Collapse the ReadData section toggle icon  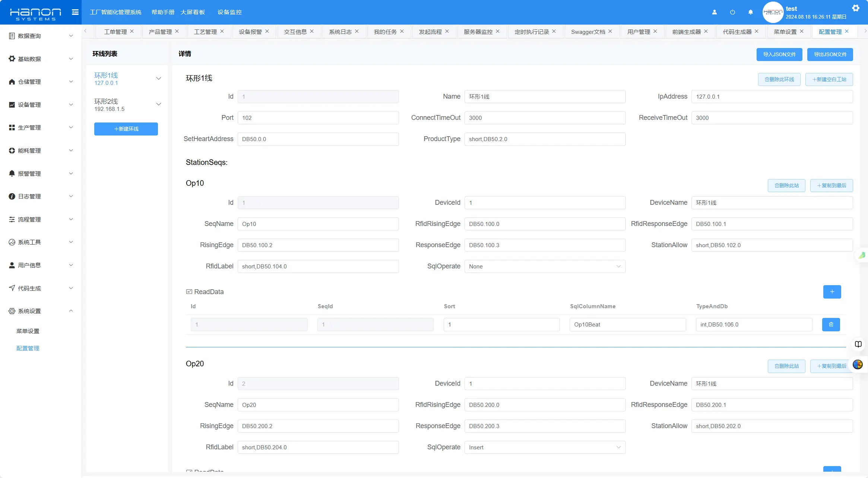pyautogui.click(x=189, y=292)
